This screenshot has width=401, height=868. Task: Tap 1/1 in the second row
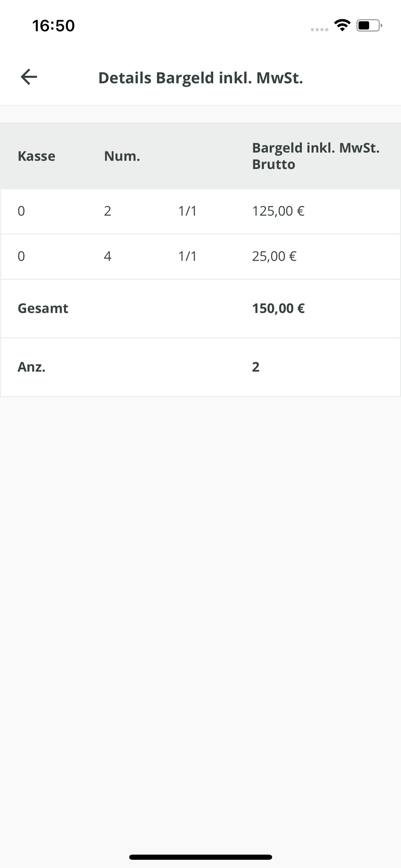(187, 256)
